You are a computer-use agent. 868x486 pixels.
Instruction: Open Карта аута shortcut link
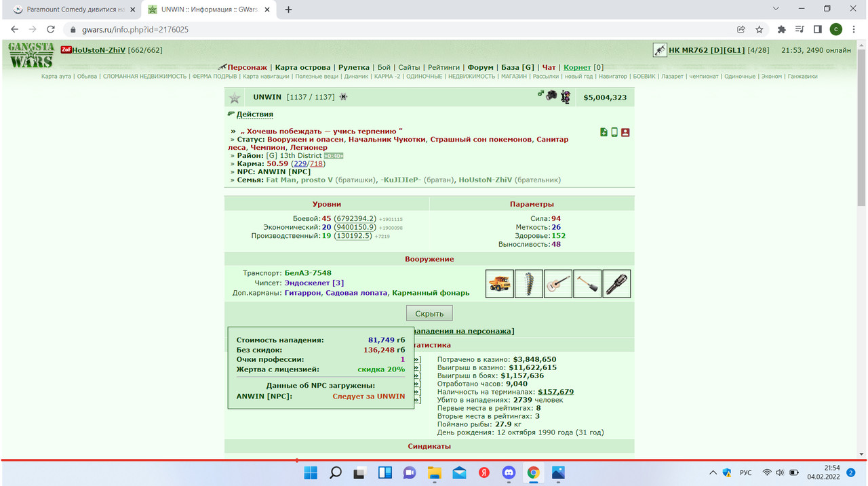(56, 77)
